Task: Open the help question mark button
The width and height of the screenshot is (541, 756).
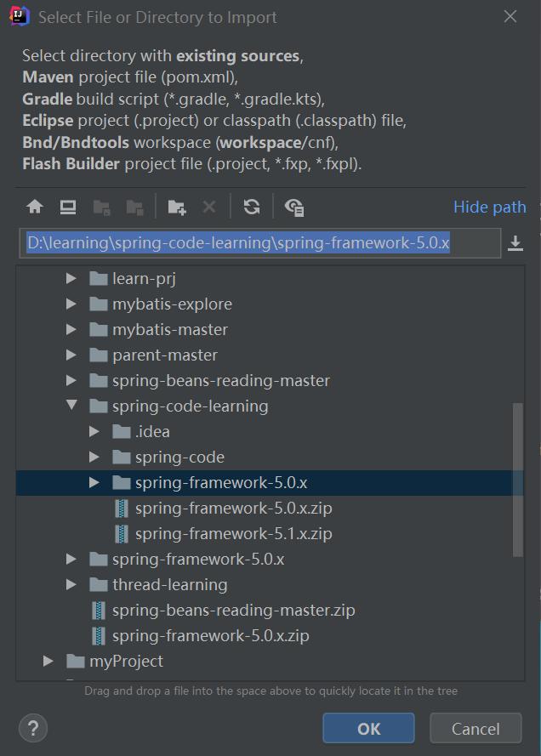Action: pyautogui.click(x=33, y=728)
